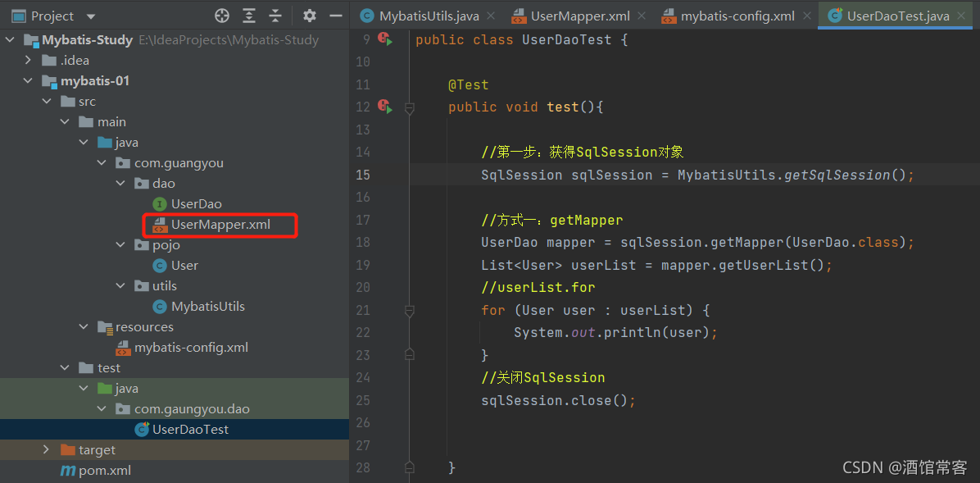The width and height of the screenshot is (980, 483).
Task: Click fold end marker at line 23
Action: tap(410, 355)
